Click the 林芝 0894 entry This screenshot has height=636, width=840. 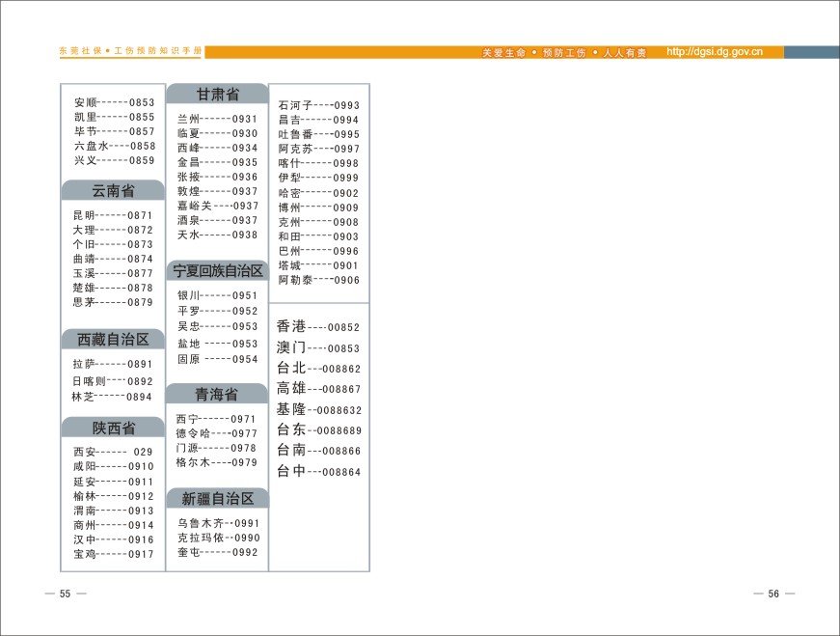[112, 397]
